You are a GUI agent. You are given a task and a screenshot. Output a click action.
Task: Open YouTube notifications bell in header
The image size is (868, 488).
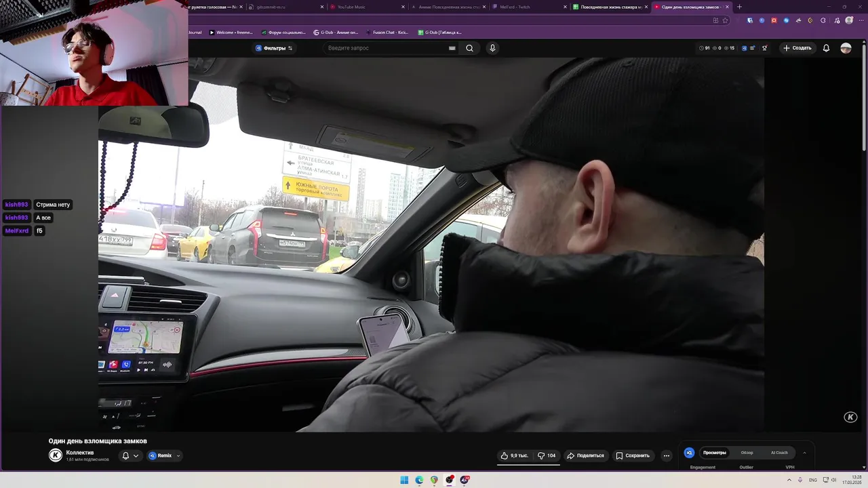tap(826, 48)
